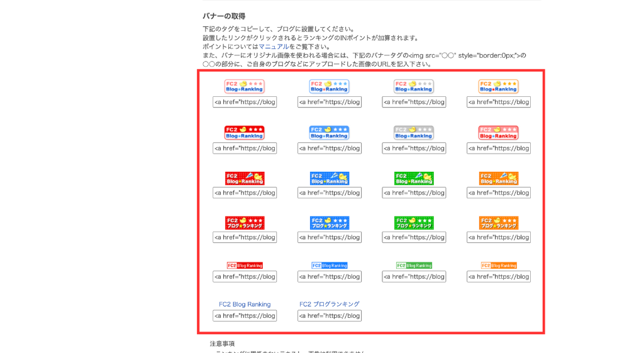The width and height of the screenshot is (644, 353).
Task: Click the バナーの取得 heading
Action: pyautogui.click(x=224, y=16)
